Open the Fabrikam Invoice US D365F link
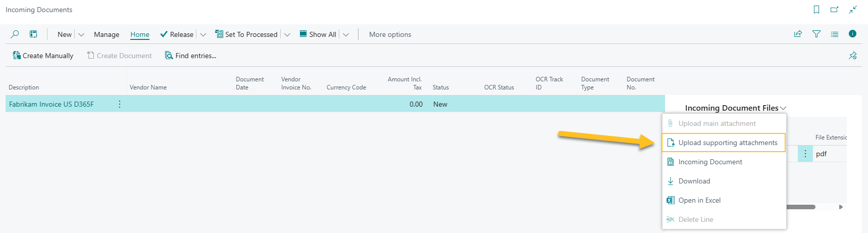Screen dimensions: 868x233 pyautogui.click(x=52, y=104)
